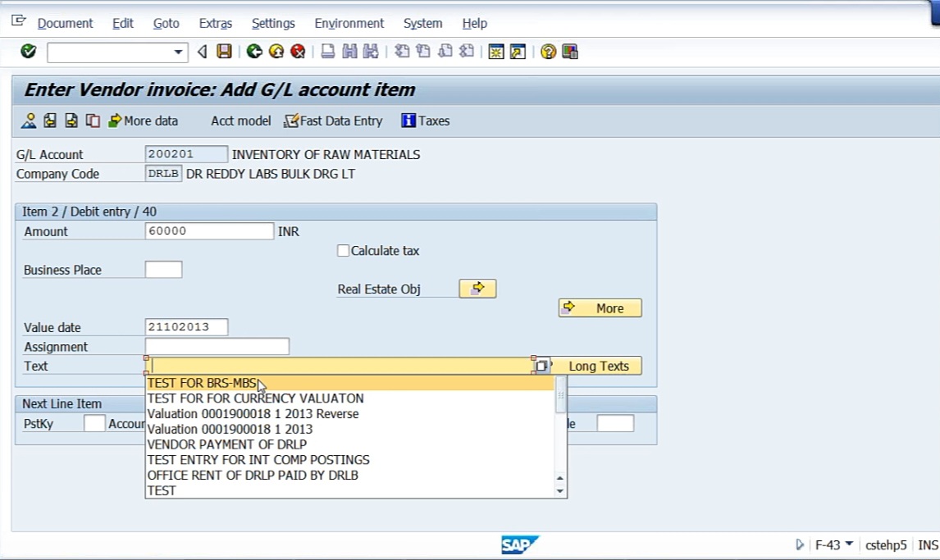Screen dimensions: 940x560
Task: Click the Value date field 21102013
Action: 186,327
